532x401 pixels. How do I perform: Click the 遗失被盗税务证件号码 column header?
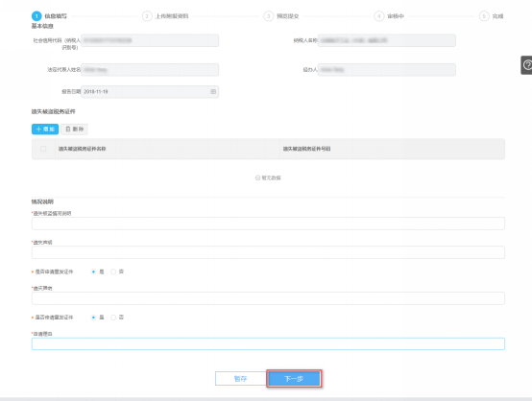306,149
